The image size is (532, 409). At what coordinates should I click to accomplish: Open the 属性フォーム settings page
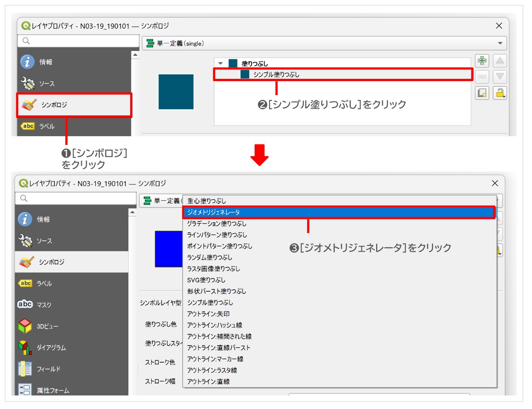coord(72,389)
